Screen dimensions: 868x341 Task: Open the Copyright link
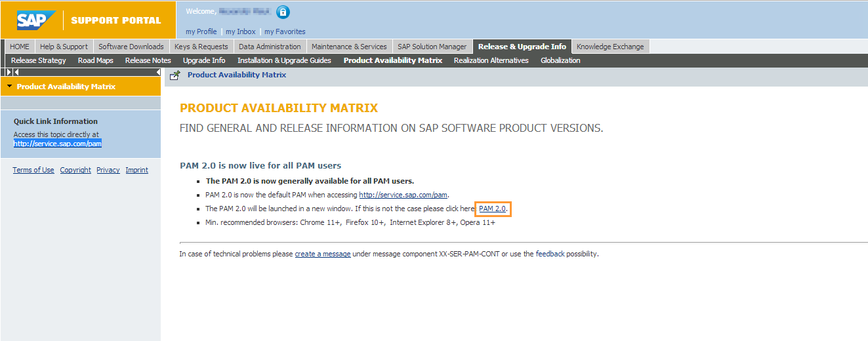click(75, 170)
